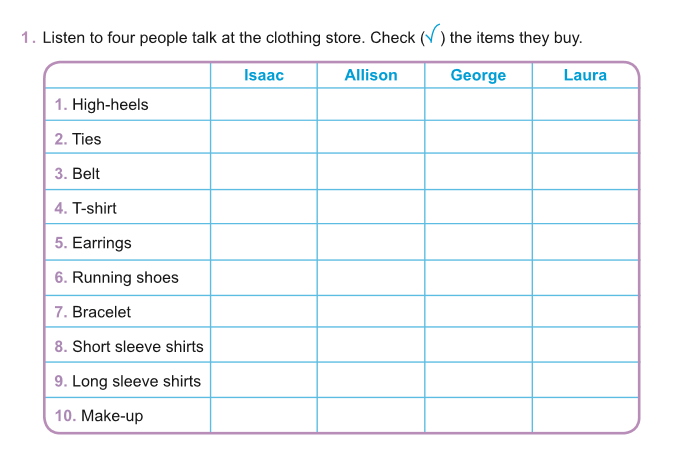Check Isaac's cell for High-heels

(x=263, y=104)
